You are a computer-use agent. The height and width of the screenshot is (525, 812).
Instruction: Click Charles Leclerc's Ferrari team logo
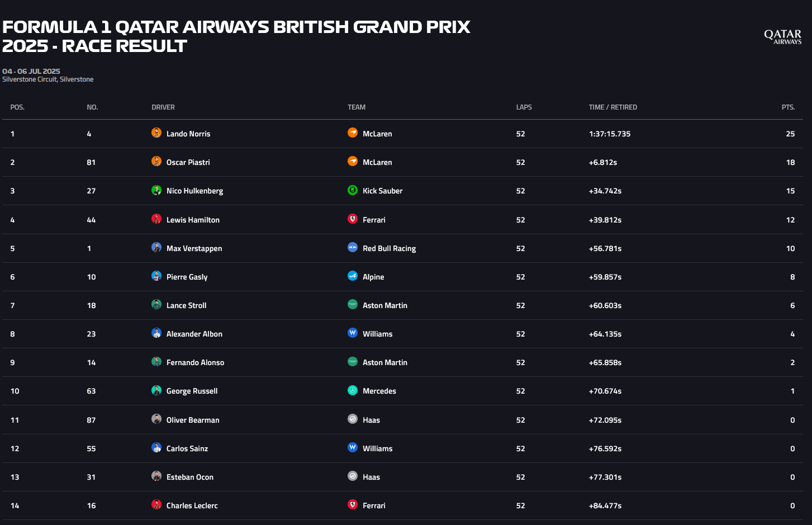(353, 504)
